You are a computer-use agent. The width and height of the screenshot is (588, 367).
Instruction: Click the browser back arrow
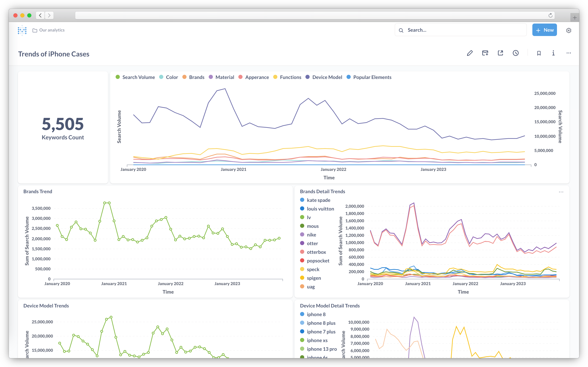(40, 15)
